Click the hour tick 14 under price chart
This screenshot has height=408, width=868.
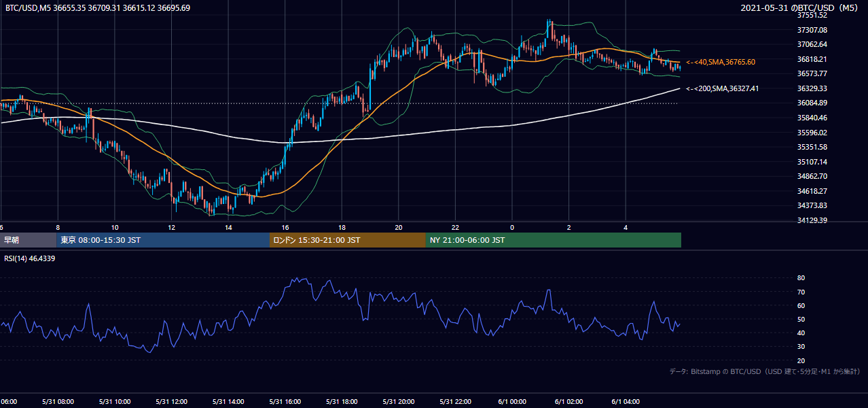(228, 228)
